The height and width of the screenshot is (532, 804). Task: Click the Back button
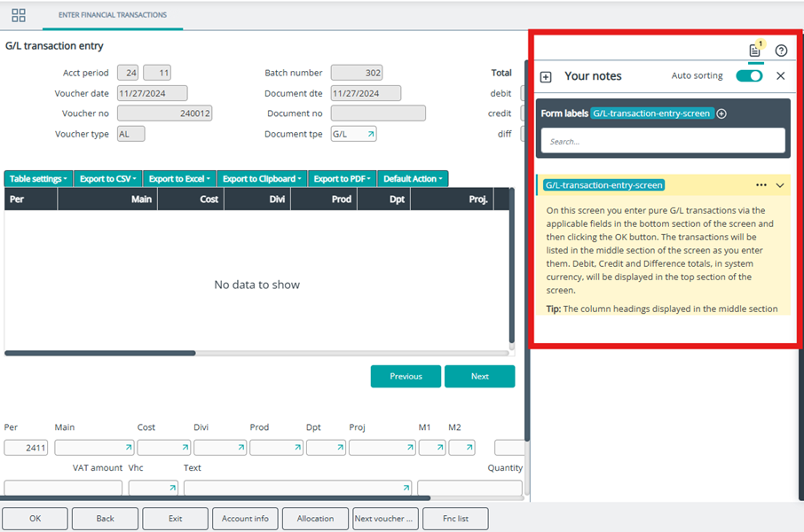tap(105, 519)
